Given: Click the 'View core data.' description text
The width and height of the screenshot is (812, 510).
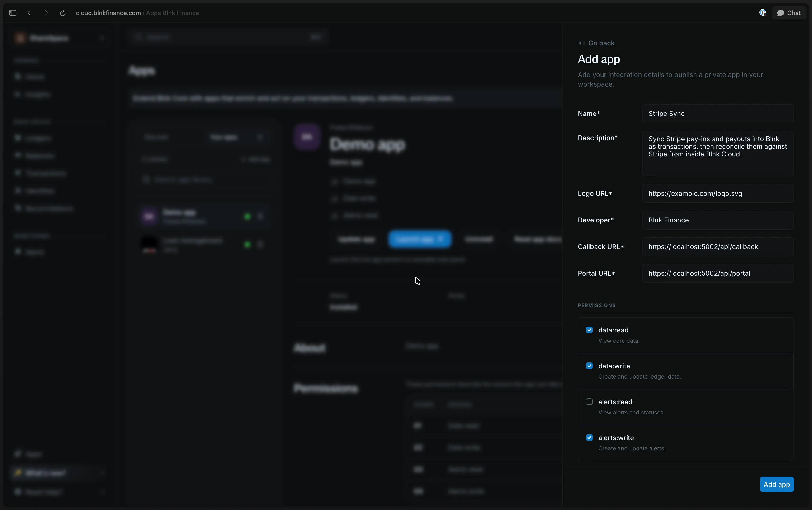Looking at the screenshot, I should 618,341.
